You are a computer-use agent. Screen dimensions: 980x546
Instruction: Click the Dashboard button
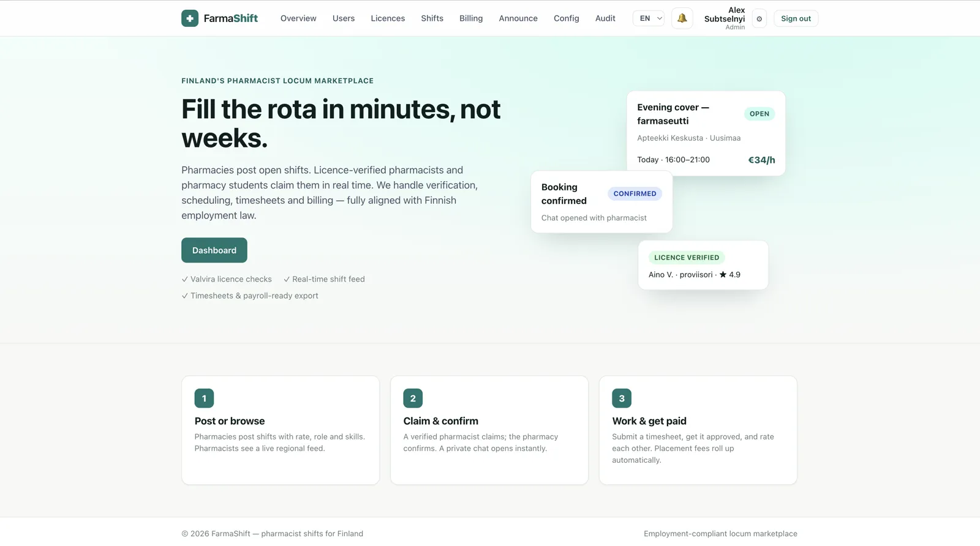pyautogui.click(x=214, y=250)
